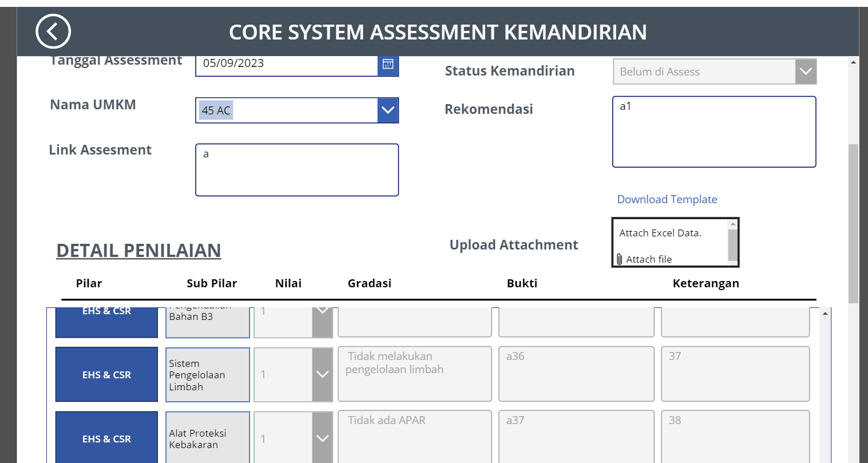This screenshot has height=463, width=868.
Task: Click the Link Assesment text box
Action: point(296,170)
